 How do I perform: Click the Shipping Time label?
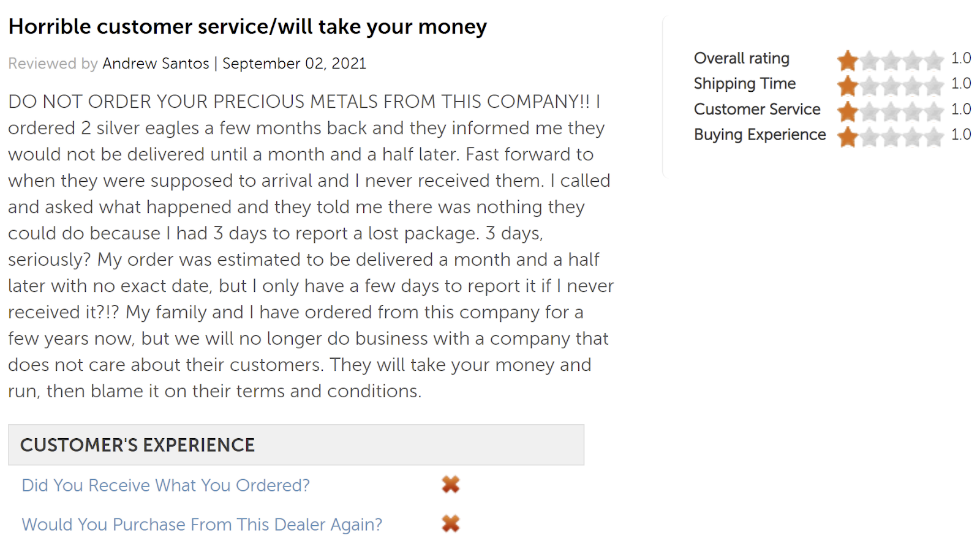pos(745,83)
